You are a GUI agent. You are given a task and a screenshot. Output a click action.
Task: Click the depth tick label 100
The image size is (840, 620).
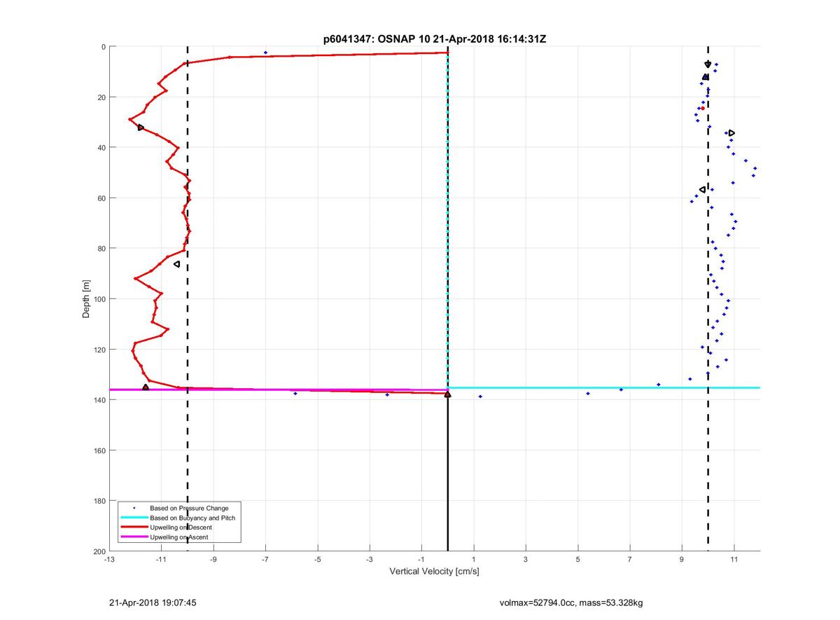[x=99, y=299]
